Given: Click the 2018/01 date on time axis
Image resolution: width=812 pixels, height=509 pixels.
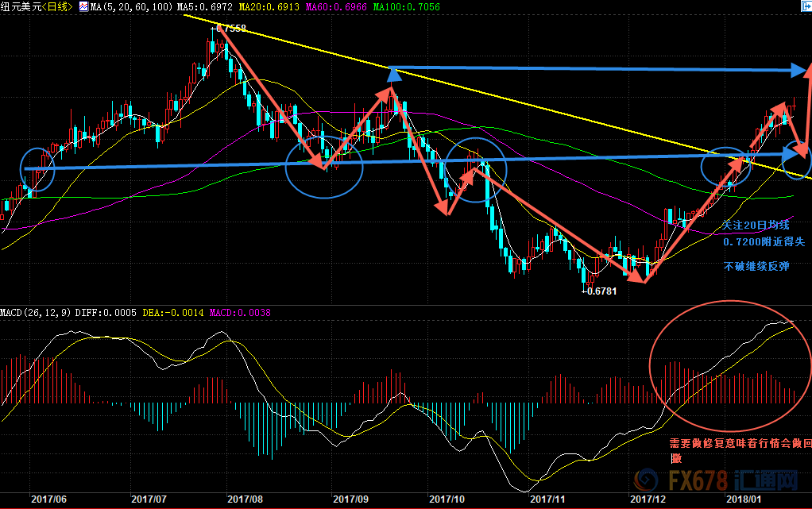Looking at the screenshot, I should 746,499.
